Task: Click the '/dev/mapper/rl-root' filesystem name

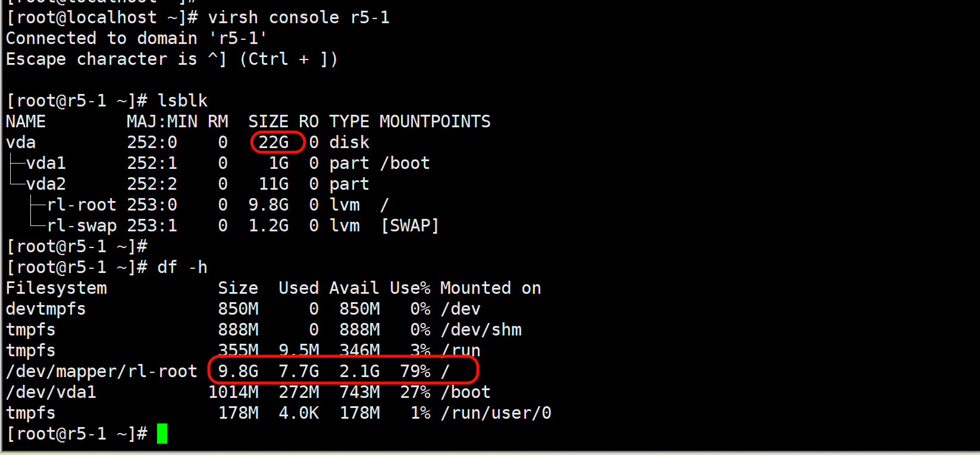Action: click(101, 372)
